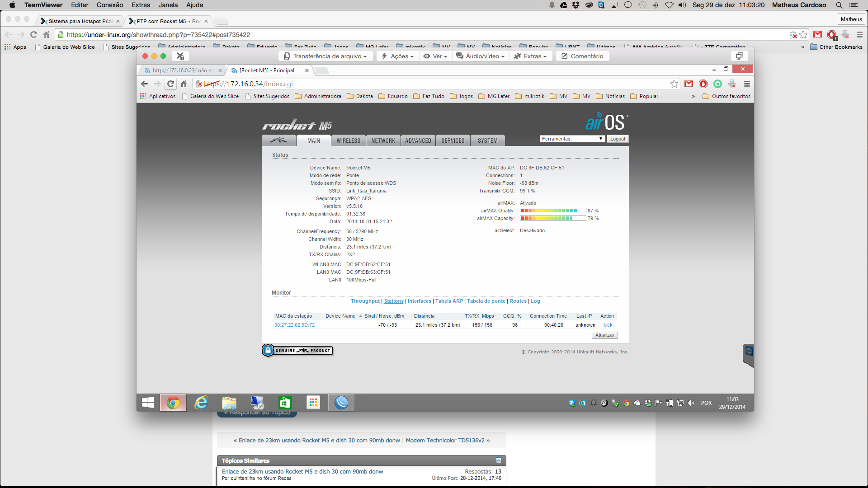Open Chrome from the Windows taskbar
The height and width of the screenshot is (488, 868).
pos(173,403)
